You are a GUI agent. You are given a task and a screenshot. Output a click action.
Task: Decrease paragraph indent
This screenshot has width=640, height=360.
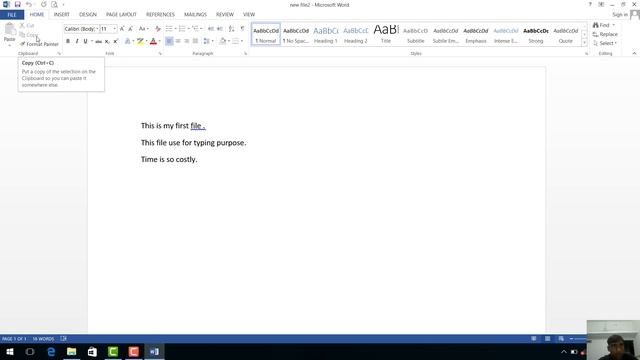pos(211,29)
